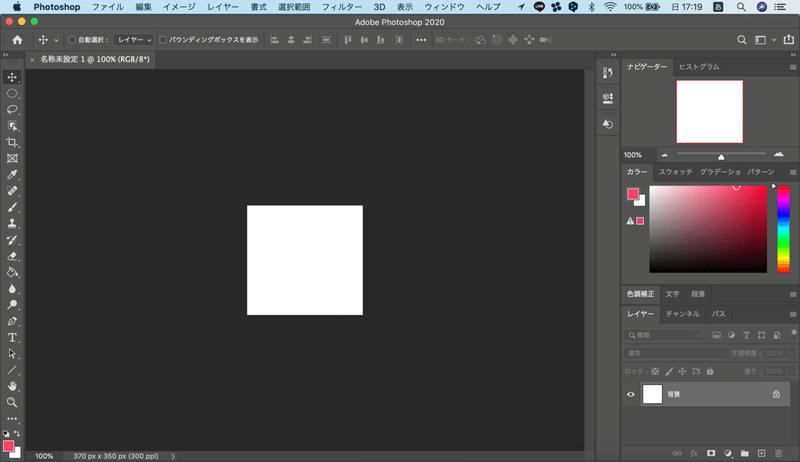Image resolution: width=800 pixels, height=462 pixels.
Task: Click the Navigator zoom-in mountains button
Action: (779, 154)
